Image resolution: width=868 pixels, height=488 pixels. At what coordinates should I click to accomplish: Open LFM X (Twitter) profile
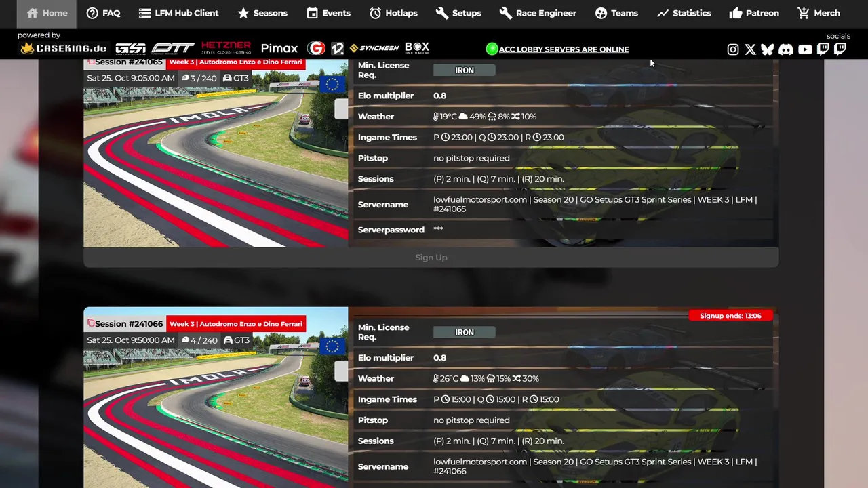[x=750, y=49]
